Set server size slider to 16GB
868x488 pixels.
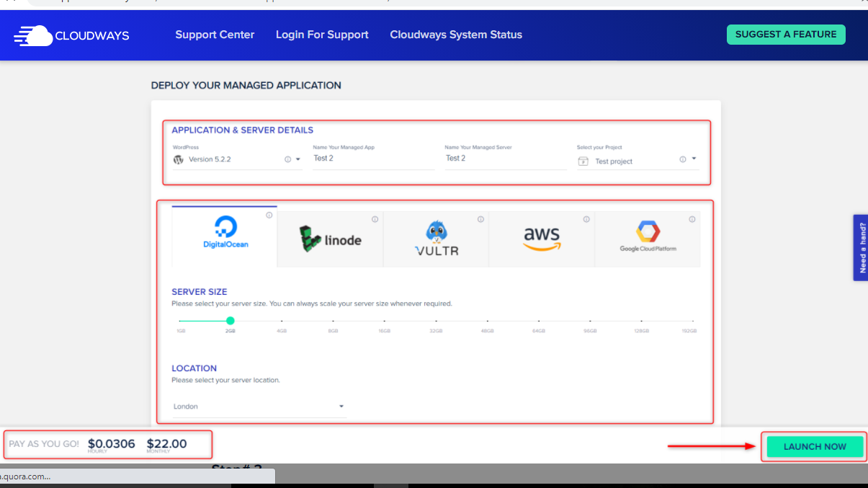385,321
